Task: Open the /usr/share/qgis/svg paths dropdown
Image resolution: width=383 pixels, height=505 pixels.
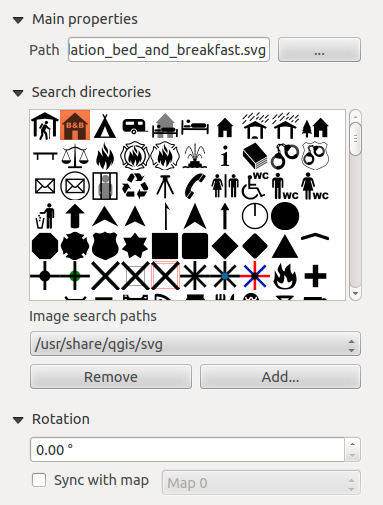Action: click(195, 344)
